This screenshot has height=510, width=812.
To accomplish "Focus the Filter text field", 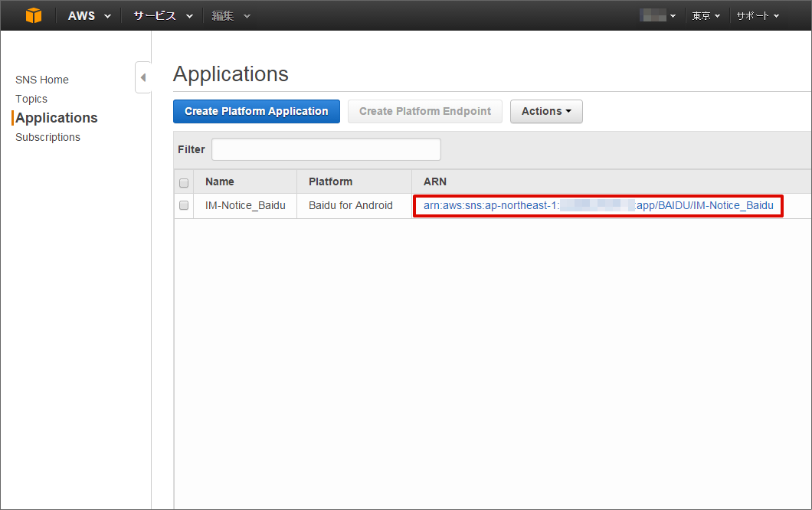I will coord(326,149).
